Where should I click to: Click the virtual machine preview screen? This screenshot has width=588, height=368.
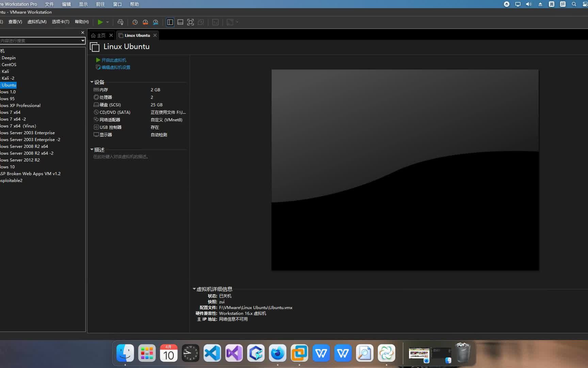click(405, 170)
